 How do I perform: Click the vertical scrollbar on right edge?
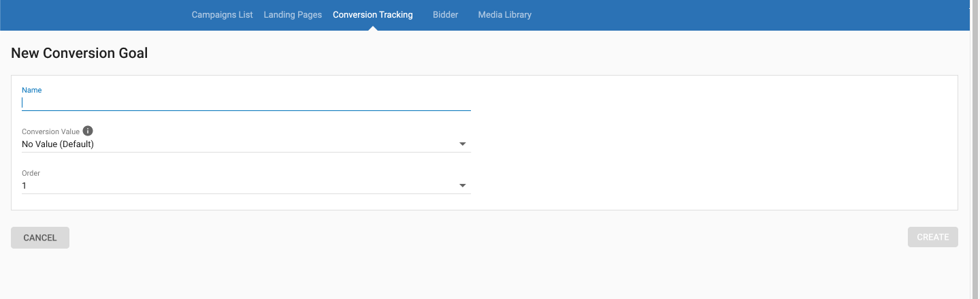[974, 150]
